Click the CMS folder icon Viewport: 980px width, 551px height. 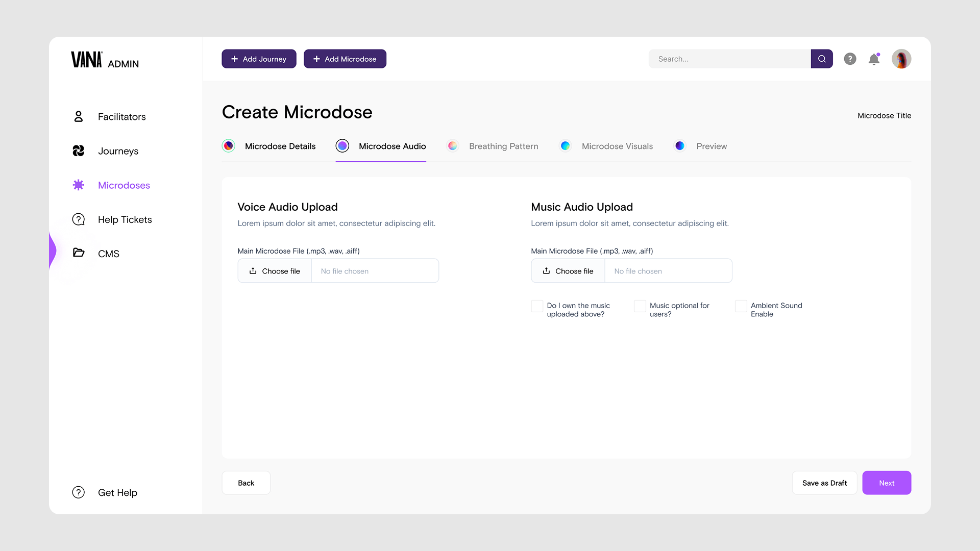[78, 253]
